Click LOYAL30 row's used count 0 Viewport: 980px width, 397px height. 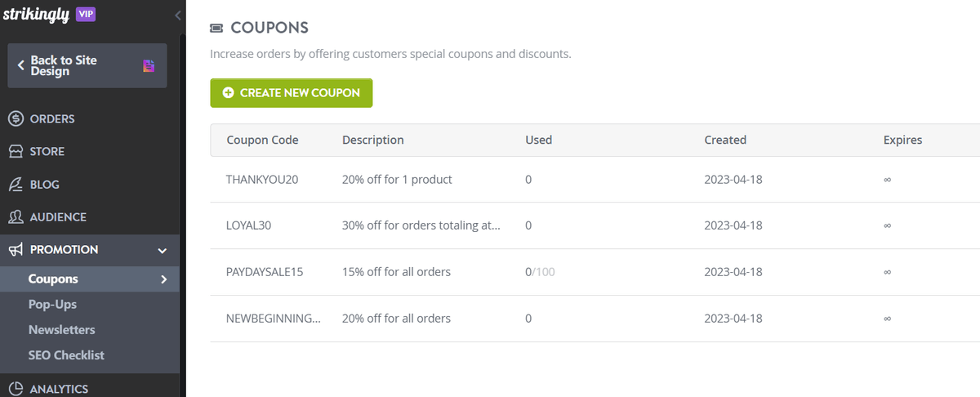click(528, 225)
